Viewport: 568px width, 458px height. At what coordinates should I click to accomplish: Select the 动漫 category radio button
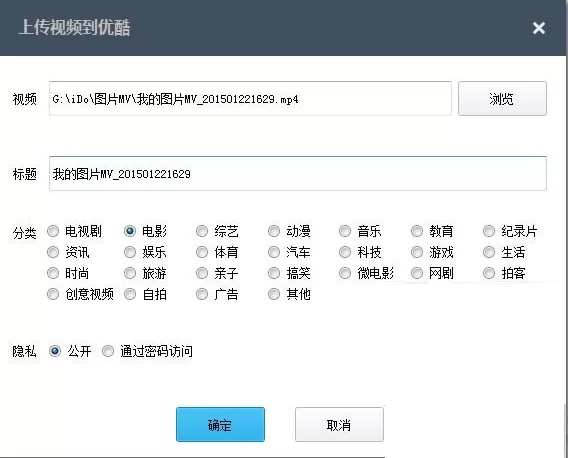(274, 231)
